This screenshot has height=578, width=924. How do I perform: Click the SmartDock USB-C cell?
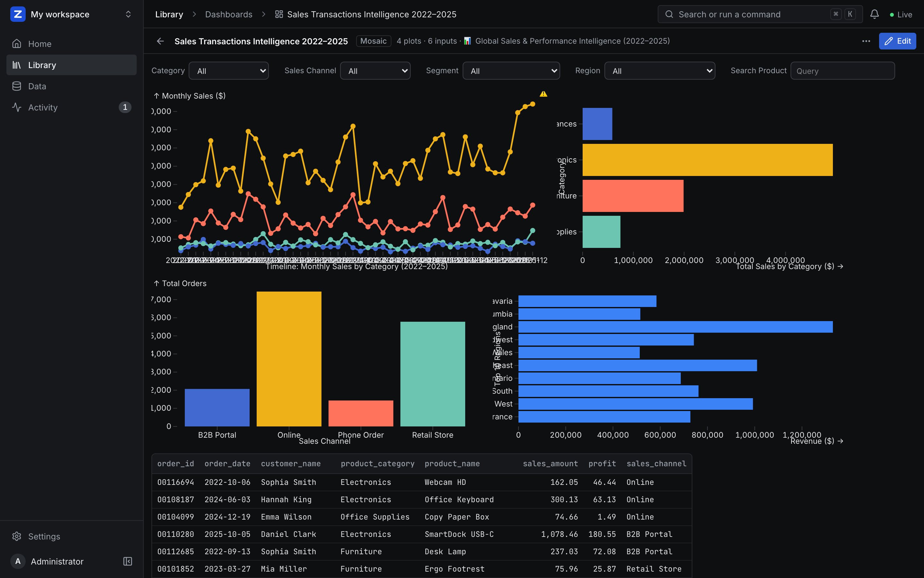tap(459, 534)
